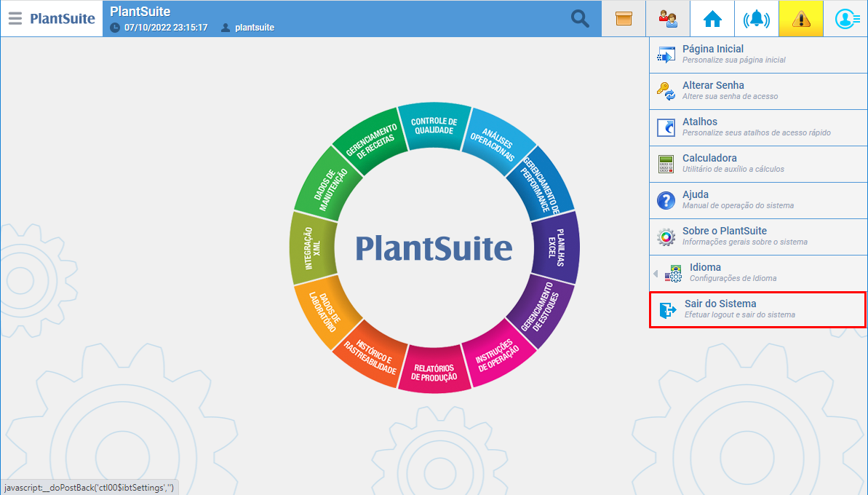Open the yellow warning alerts icon
Viewport: 868px width, 495px height.
click(801, 19)
